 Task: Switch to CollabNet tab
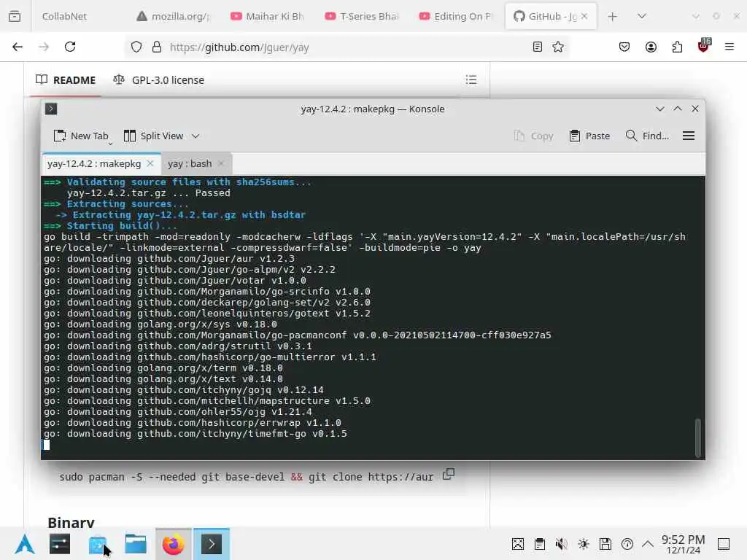[x=64, y=16]
